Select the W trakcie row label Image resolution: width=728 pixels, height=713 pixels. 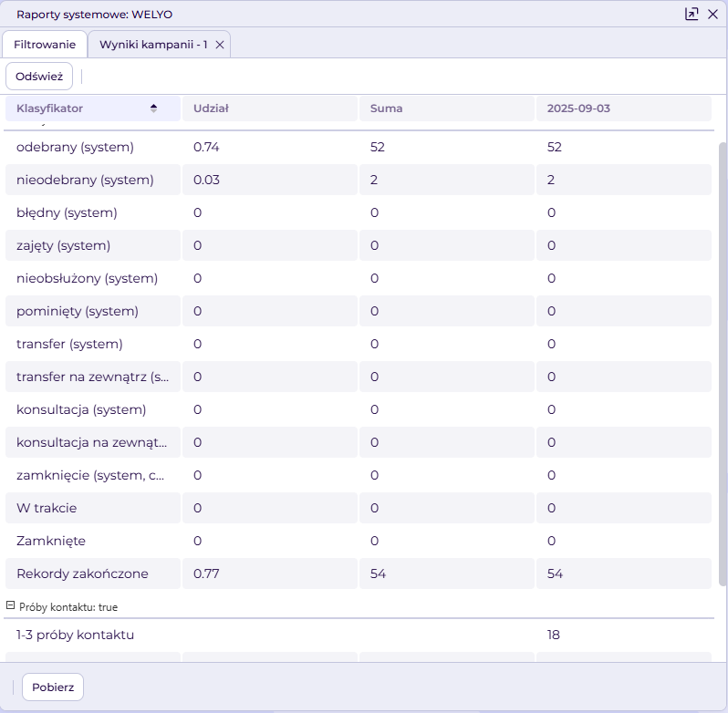tap(47, 509)
